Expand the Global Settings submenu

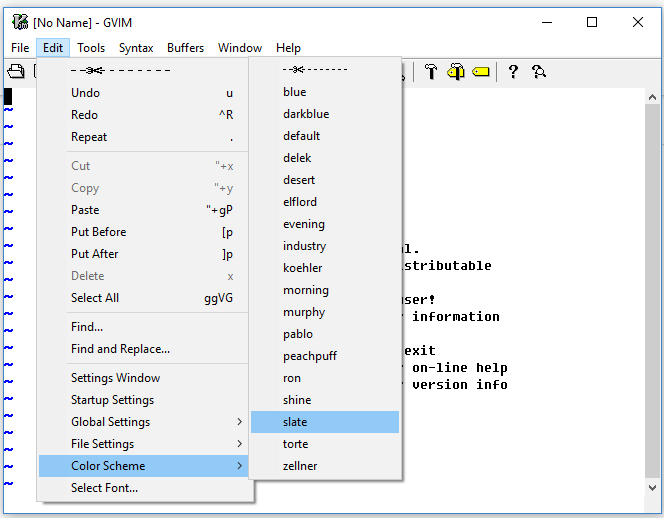pos(144,421)
